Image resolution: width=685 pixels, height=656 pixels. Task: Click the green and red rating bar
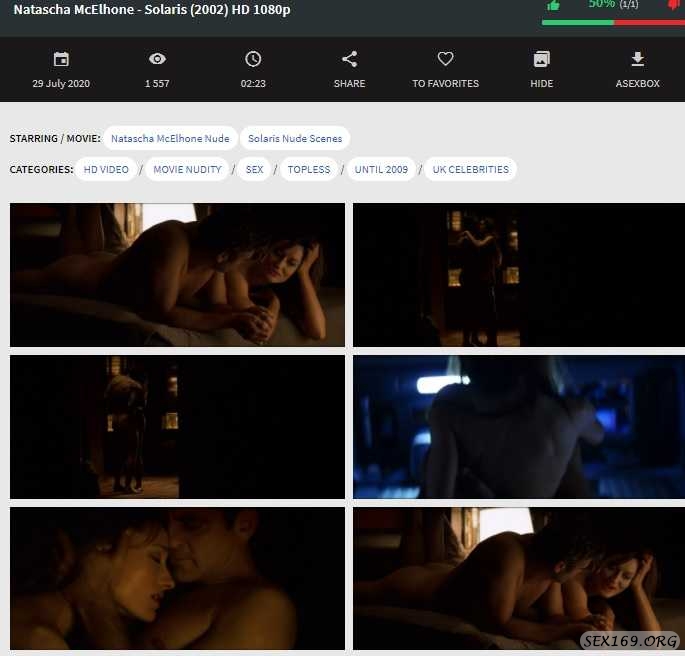pos(613,21)
